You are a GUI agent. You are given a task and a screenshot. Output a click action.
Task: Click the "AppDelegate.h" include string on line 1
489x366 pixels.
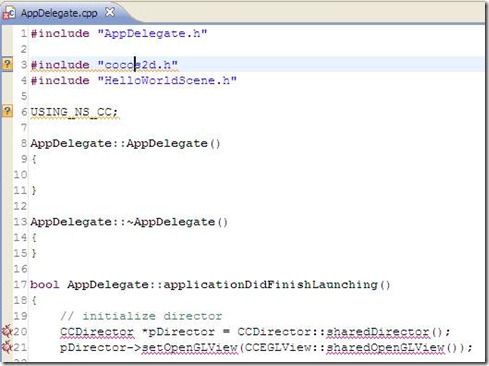[152, 34]
